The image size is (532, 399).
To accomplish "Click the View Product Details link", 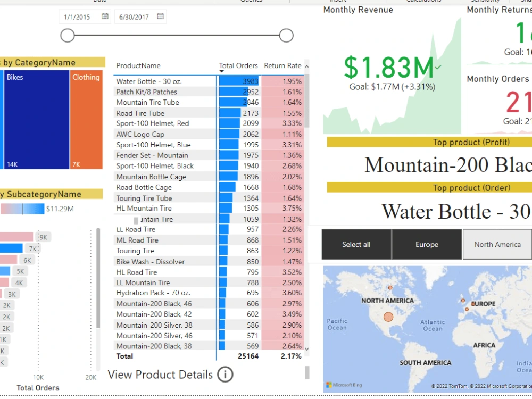I will [162, 375].
